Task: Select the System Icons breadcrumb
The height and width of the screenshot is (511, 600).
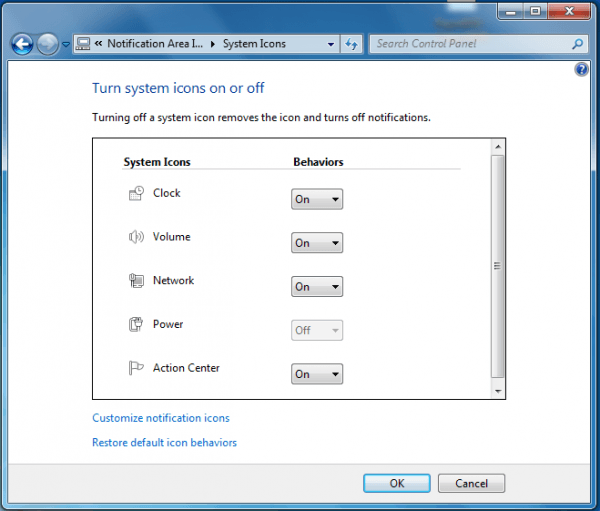Action: (254, 44)
